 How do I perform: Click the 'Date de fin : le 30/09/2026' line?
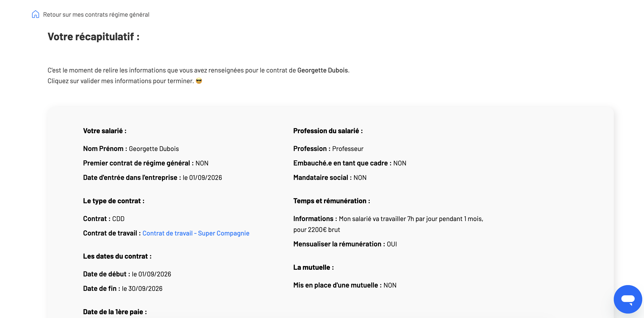(x=123, y=289)
